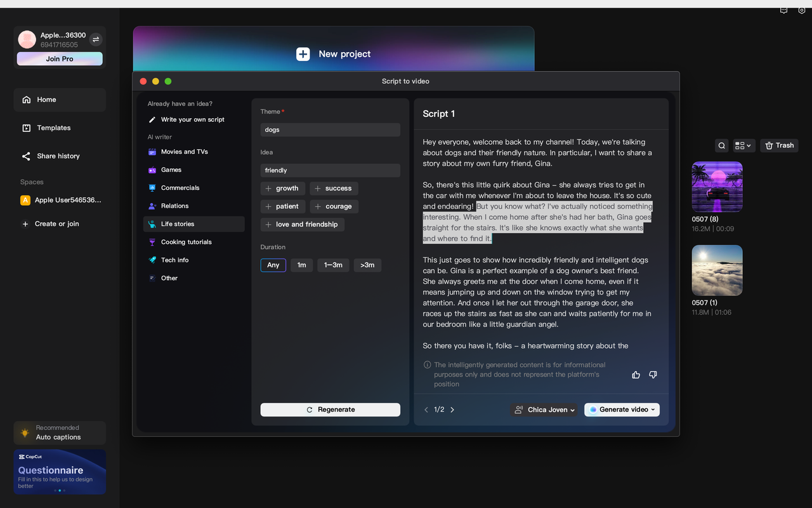Screen dimensions: 812x508
Task: Open the Cooking tutorials category
Action: 152,242
